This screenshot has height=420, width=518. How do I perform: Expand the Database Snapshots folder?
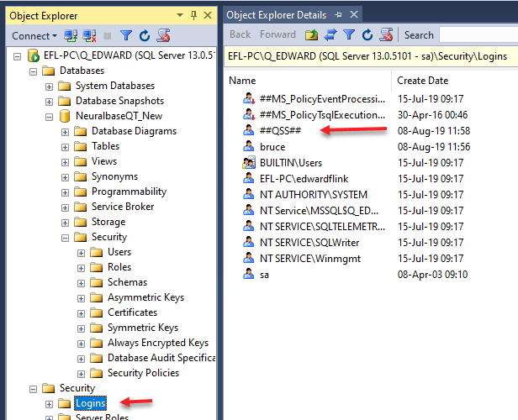tap(49, 102)
